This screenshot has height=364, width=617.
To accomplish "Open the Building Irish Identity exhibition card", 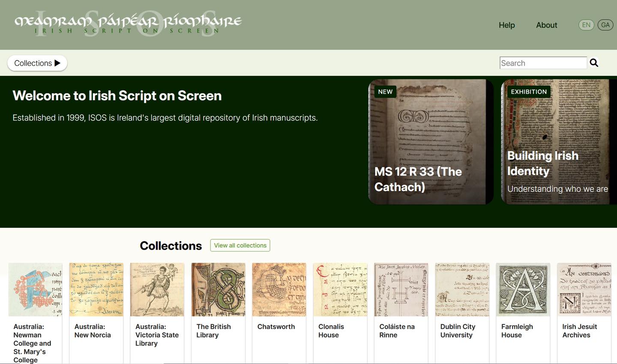I will click(x=559, y=142).
